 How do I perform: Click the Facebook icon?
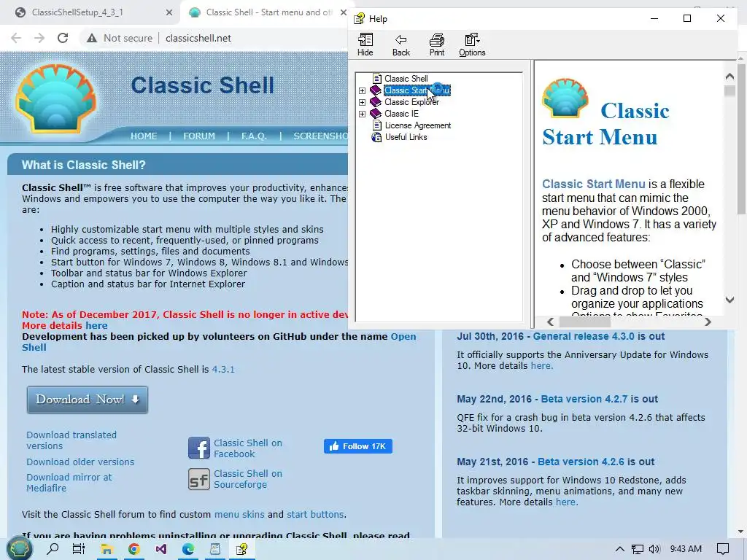[x=198, y=448]
